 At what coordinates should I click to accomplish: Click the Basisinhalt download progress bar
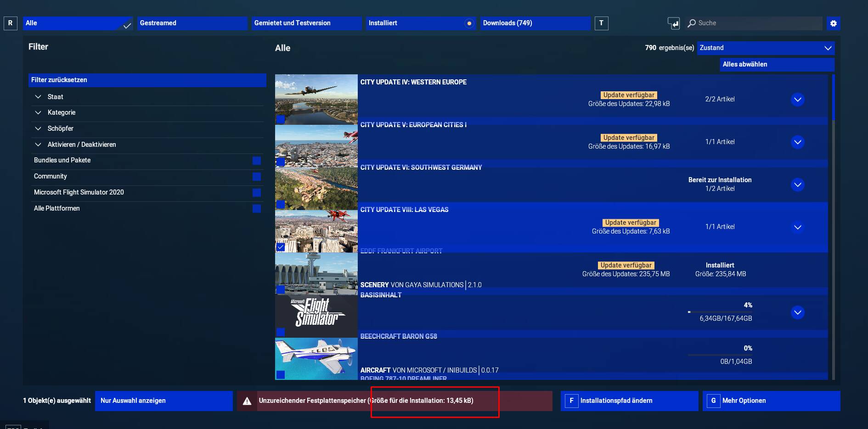pyautogui.click(x=719, y=312)
